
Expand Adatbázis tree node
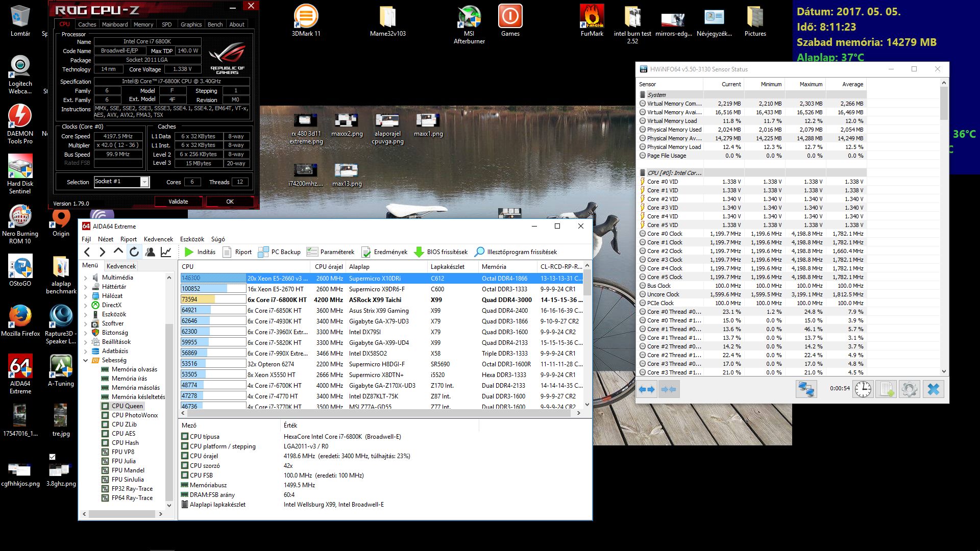(86, 352)
